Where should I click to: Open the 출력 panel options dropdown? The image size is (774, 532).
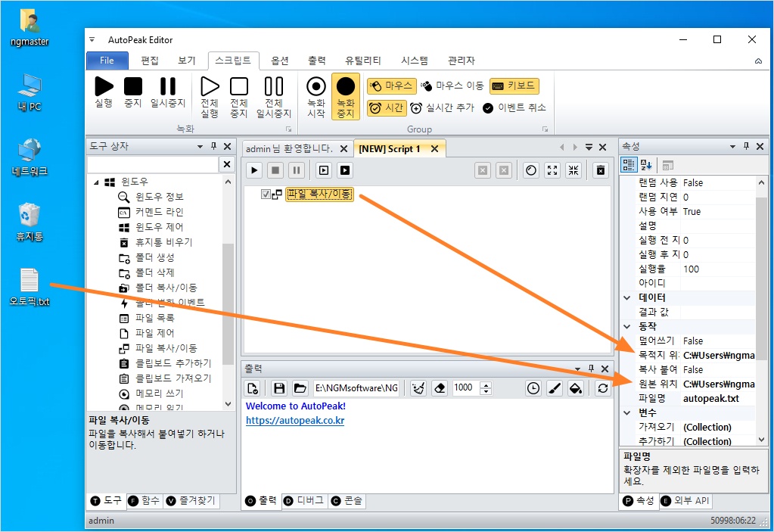point(577,369)
